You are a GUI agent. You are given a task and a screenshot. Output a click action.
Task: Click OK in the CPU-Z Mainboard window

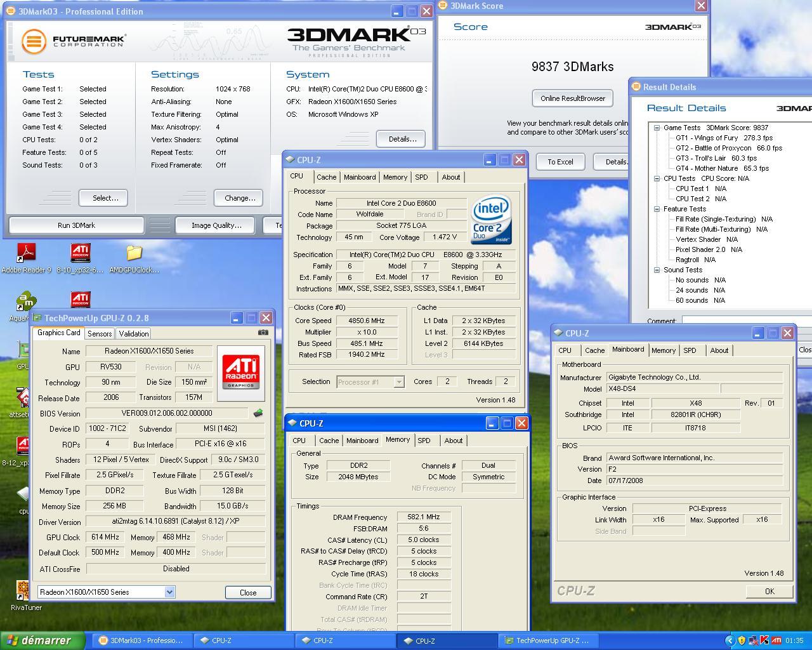pyautogui.click(x=769, y=591)
